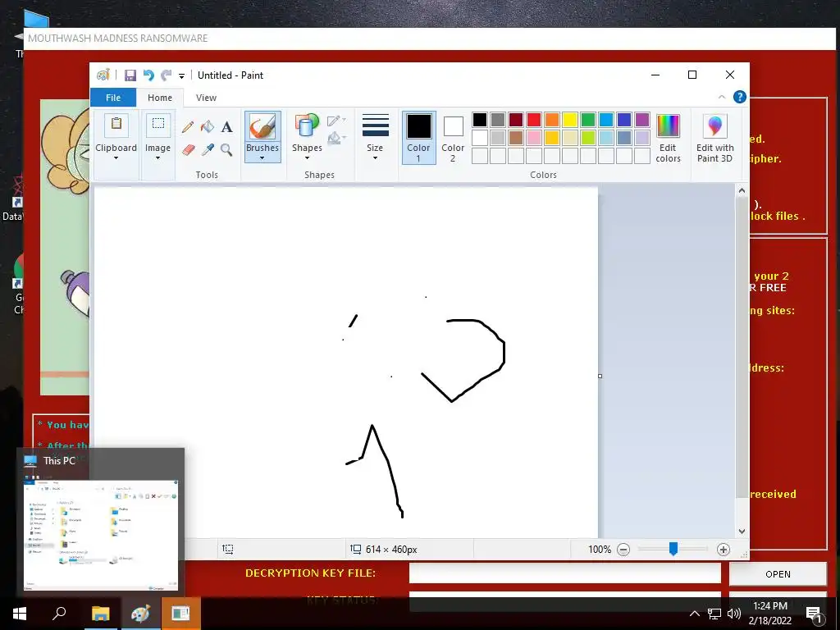Viewport: 840px width, 630px height.
Task: Pick the pink rose color swatch
Action: tap(534, 138)
